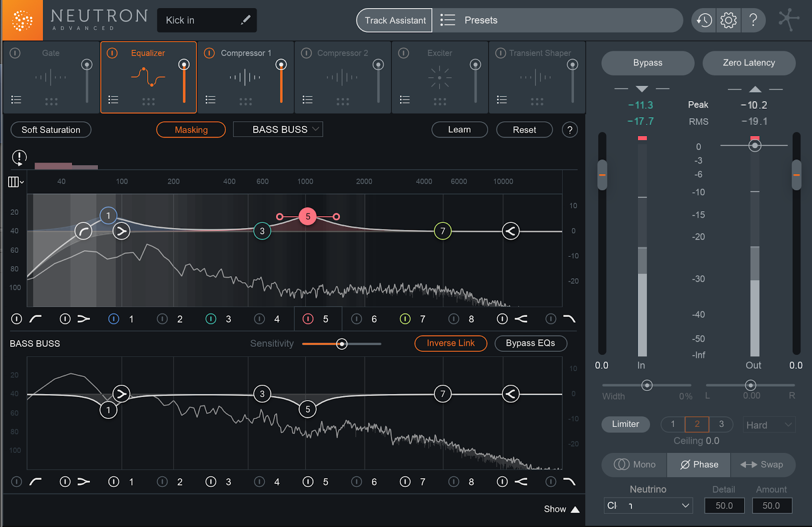This screenshot has height=527, width=812.
Task: Click the Compressor 1 waveform icon
Action: point(245,77)
